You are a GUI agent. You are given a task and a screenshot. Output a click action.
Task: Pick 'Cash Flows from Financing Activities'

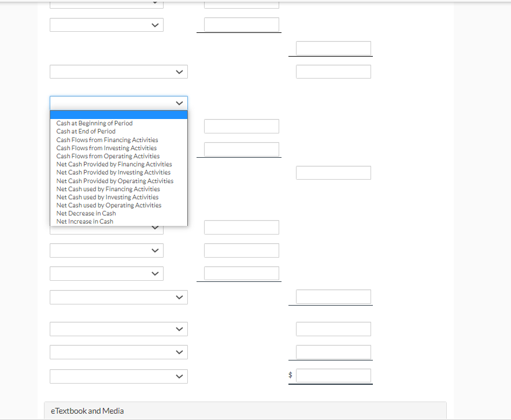click(x=119, y=140)
